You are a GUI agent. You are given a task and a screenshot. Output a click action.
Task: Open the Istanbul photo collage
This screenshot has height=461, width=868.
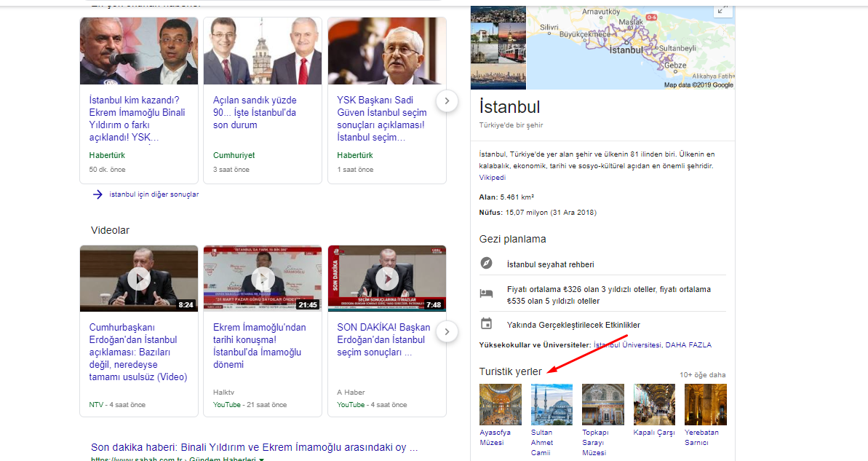tap(498, 47)
